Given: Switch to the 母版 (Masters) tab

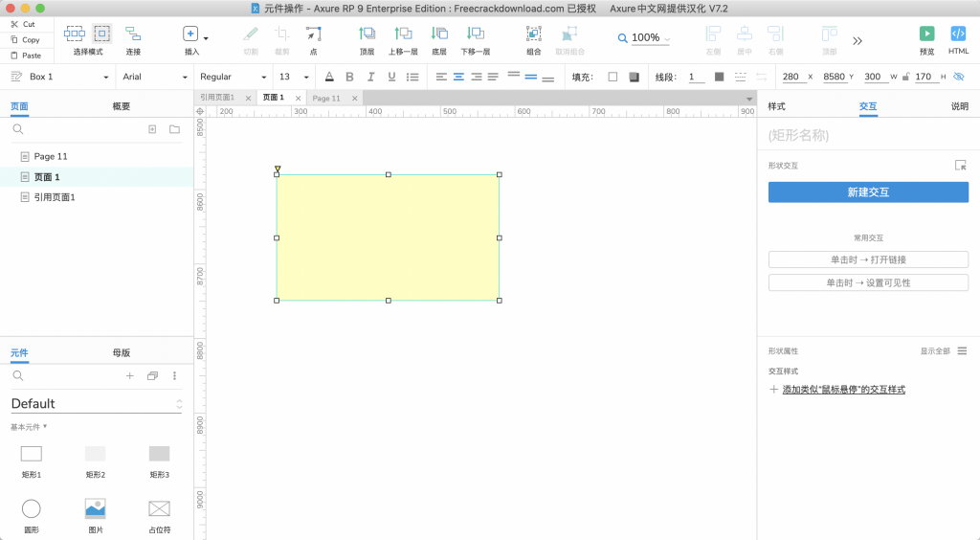Looking at the screenshot, I should tap(121, 352).
